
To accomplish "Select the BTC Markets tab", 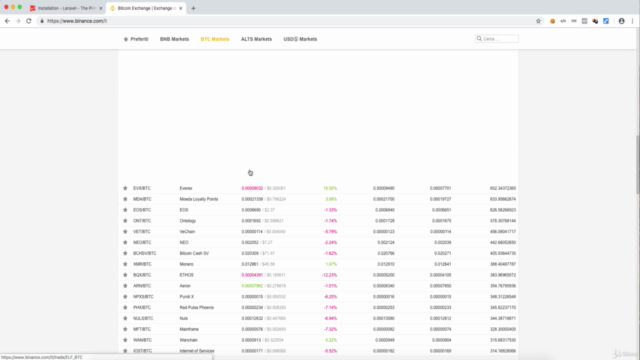I will click(215, 39).
